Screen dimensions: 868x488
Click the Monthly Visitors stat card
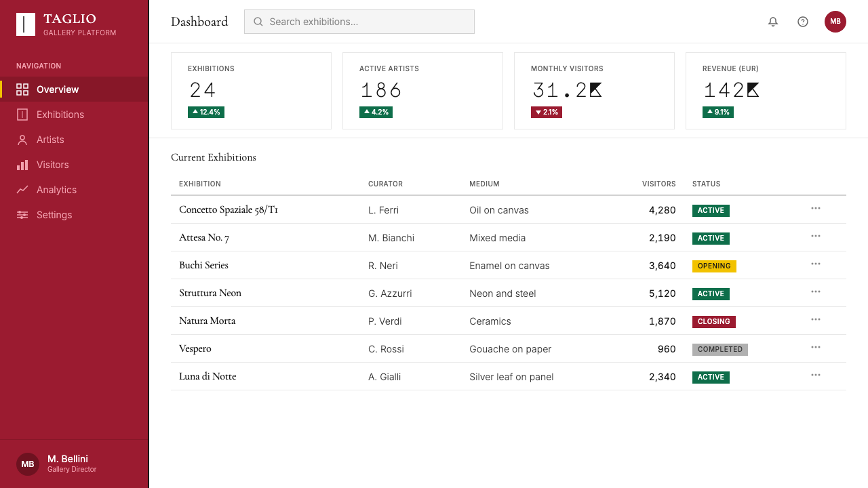click(594, 91)
